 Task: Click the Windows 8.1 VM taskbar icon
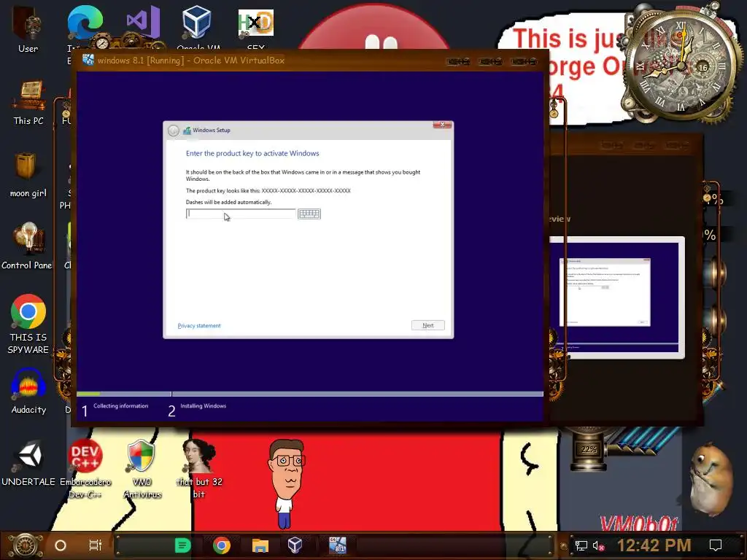point(337,545)
